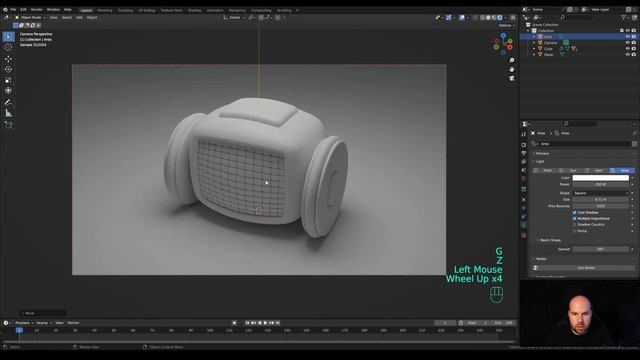Switch to solid viewport shading
This screenshot has width=640, height=360.
coord(488,18)
